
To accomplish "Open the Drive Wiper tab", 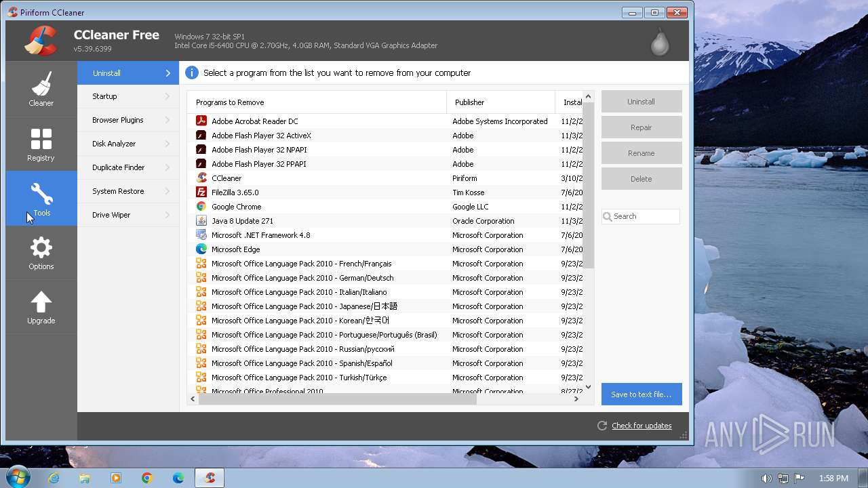I will (x=128, y=215).
